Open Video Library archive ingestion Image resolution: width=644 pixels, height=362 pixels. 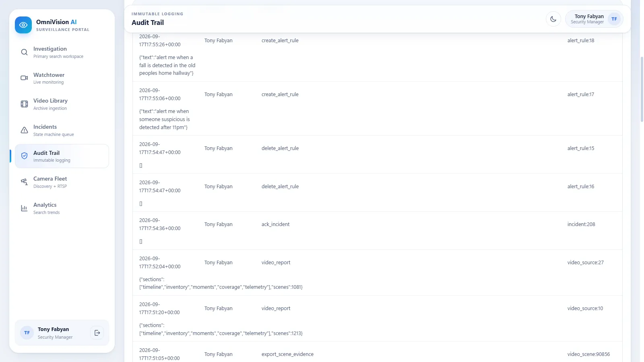click(x=62, y=104)
